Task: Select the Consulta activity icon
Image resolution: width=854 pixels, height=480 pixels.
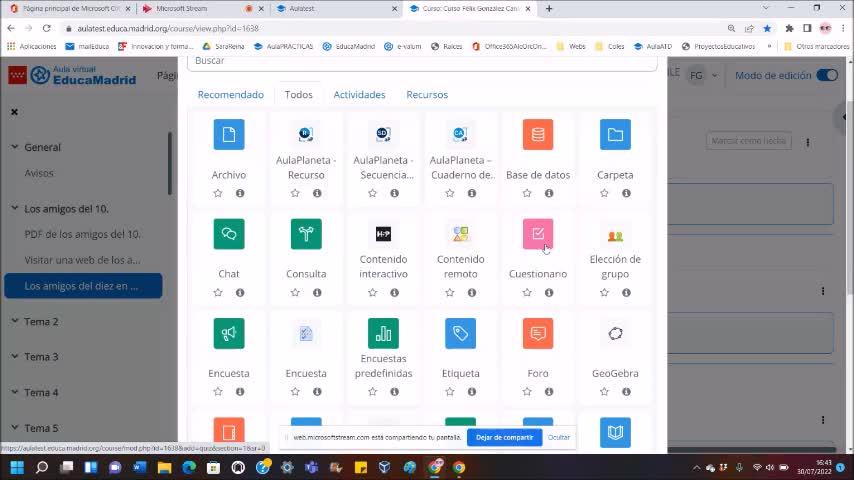Action: 306,234
